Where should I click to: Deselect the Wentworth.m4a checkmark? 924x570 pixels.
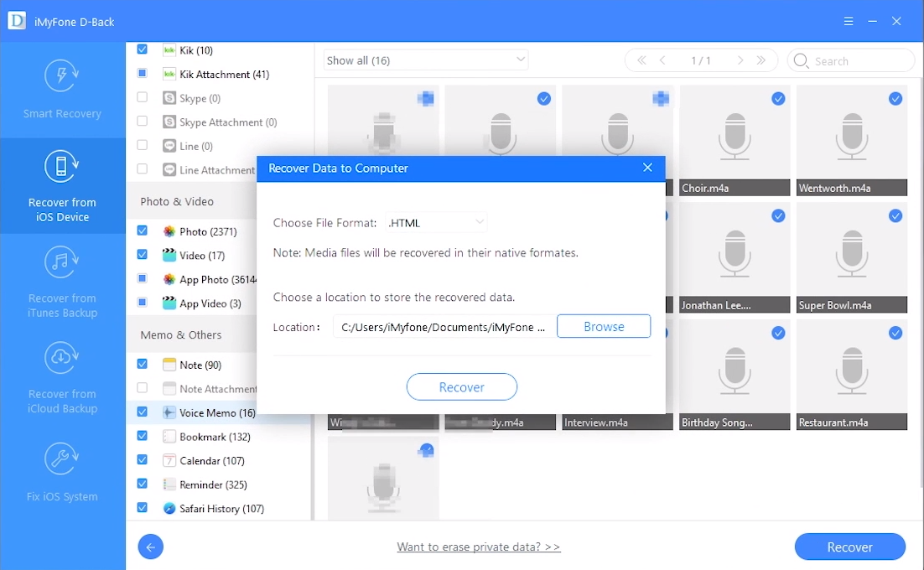coord(895,99)
